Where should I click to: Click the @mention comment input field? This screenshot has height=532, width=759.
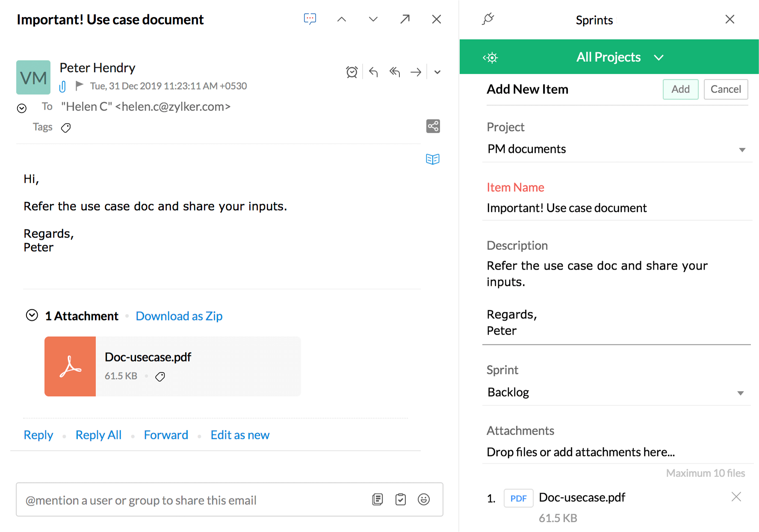192,500
